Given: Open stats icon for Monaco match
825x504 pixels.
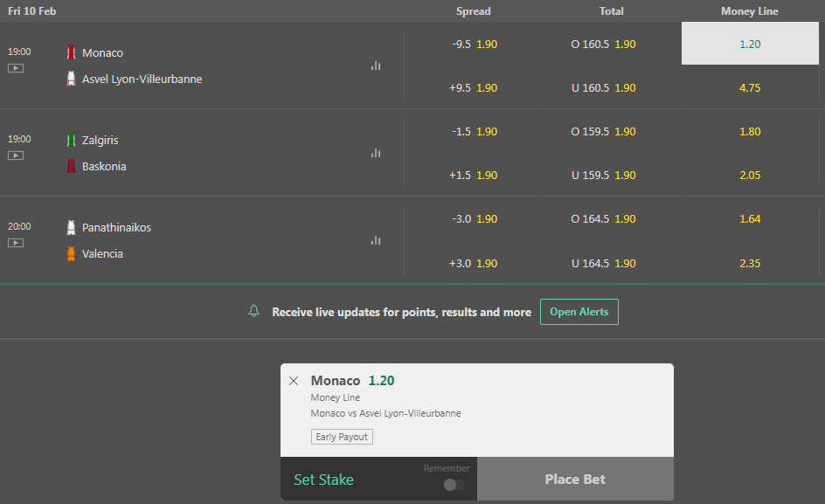Looking at the screenshot, I should (376, 66).
